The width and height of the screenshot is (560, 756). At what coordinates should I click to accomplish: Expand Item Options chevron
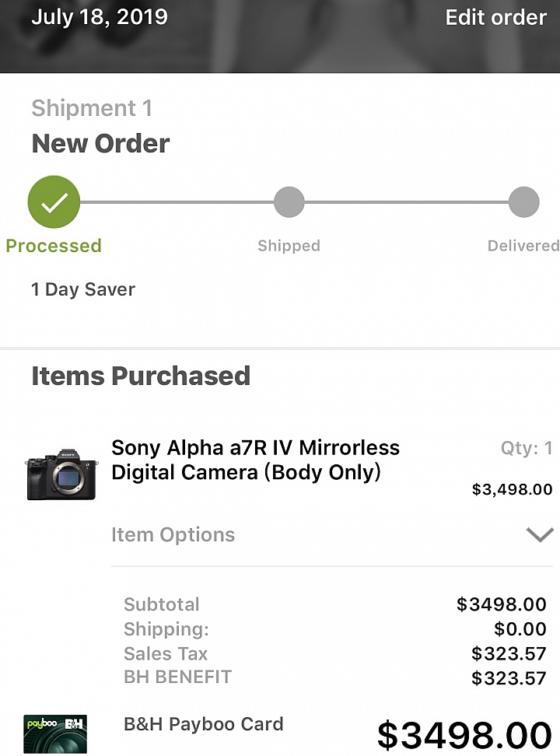pos(539,535)
